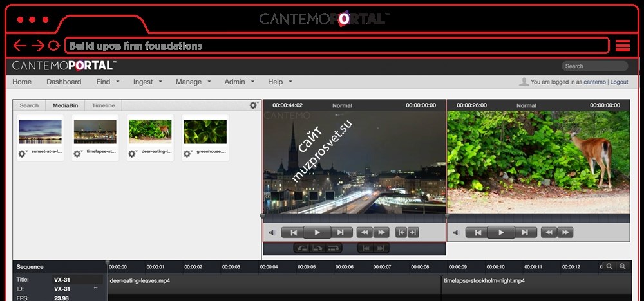Screen dimensions: 644x301
Task: Skip to end in Stockholm player
Action: coord(341,233)
